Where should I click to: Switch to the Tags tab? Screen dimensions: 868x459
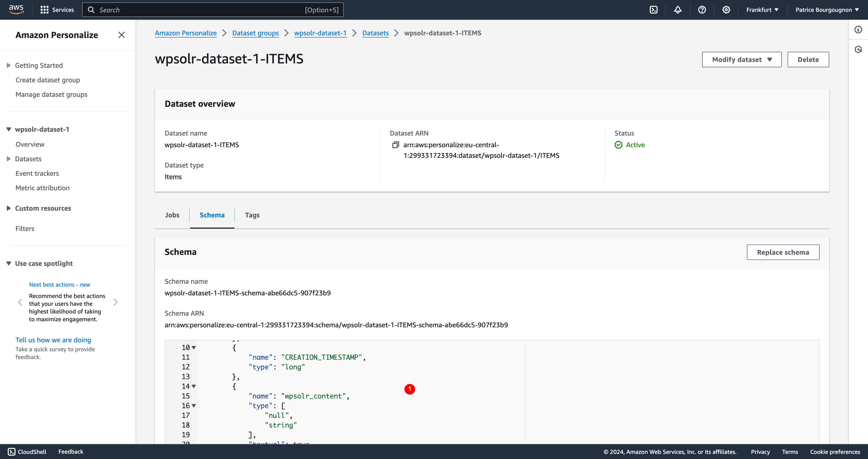[x=252, y=215]
